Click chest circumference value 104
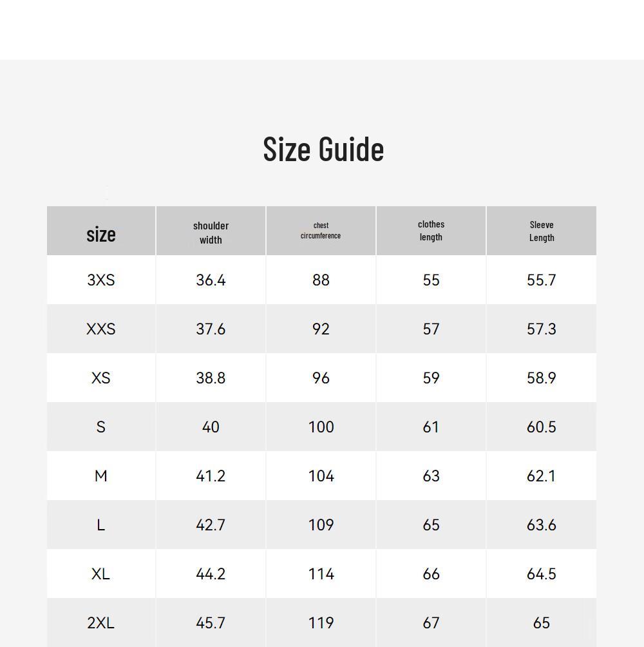The width and height of the screenshot is (644, 647). [321, 476]
